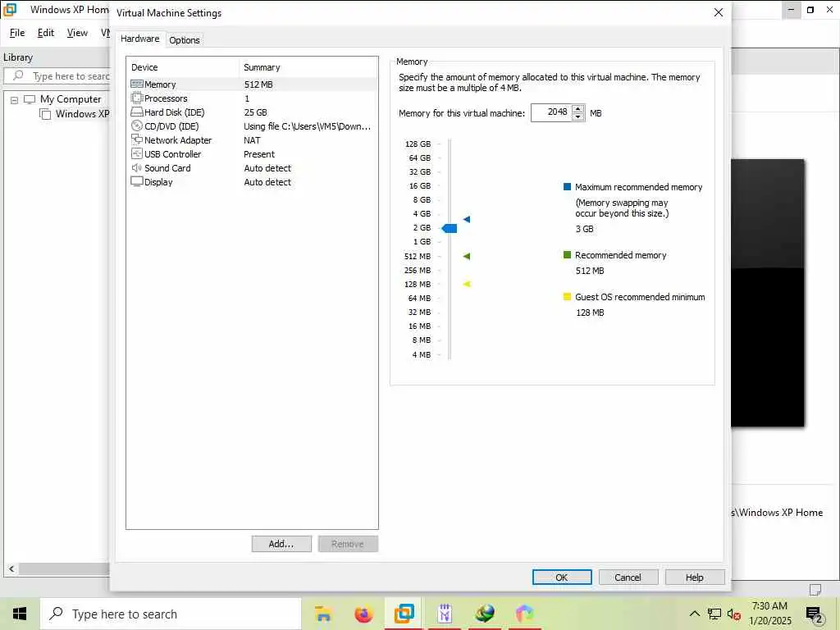The image size is (840, 630).
Task: Click the 'Present' USB Controller summary
Action: point(259,154)
